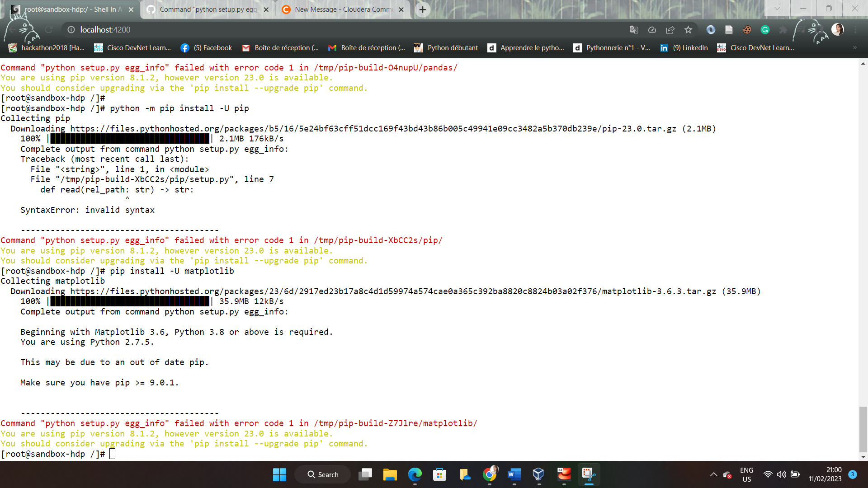Click the site info icon near localhost:4200

coord(71,30)
